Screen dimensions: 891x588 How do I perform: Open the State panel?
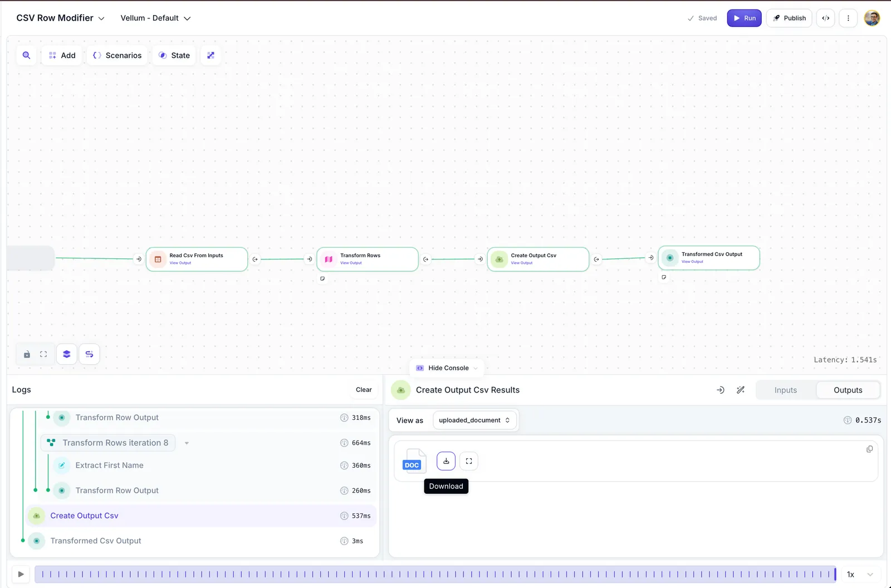pos(174,55)
